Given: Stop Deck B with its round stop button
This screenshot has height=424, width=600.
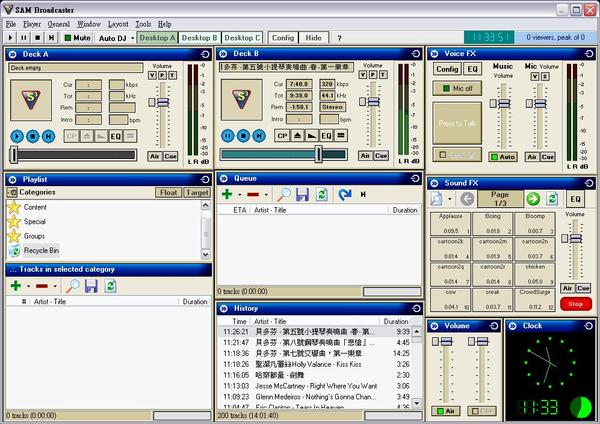Looking at the screenshot, I should point(243,135).
